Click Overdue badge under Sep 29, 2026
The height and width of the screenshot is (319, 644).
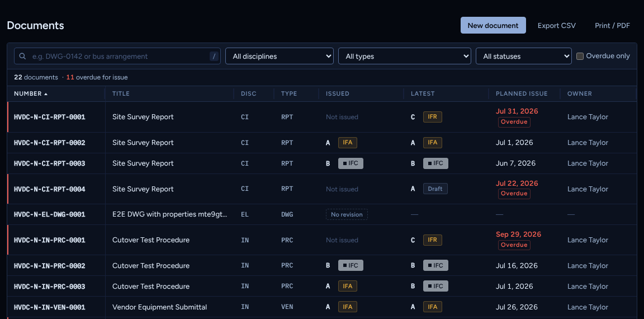click(x=514, y=245)
